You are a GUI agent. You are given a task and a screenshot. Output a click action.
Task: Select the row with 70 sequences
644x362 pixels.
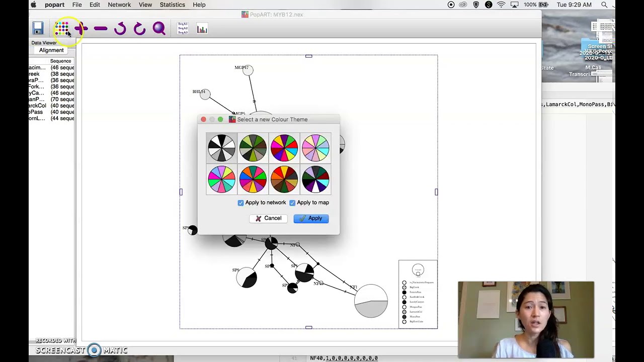coord(52,100)
